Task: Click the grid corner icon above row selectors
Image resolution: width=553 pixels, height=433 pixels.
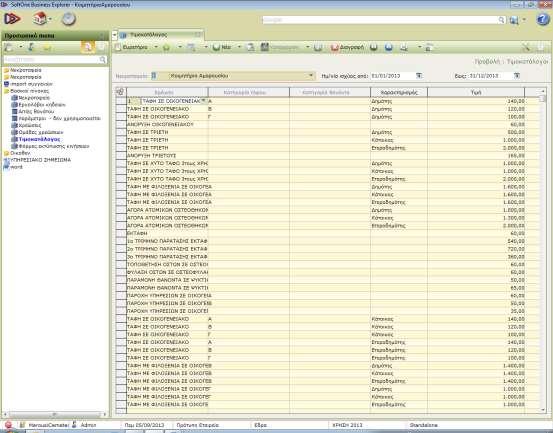Action: click(x=120, y=92)
